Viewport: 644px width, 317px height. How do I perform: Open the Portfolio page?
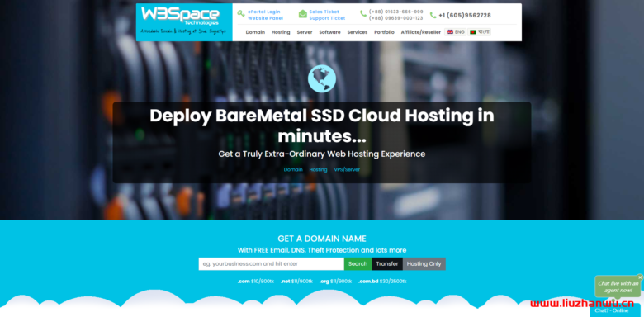click(x=384, y=32)
